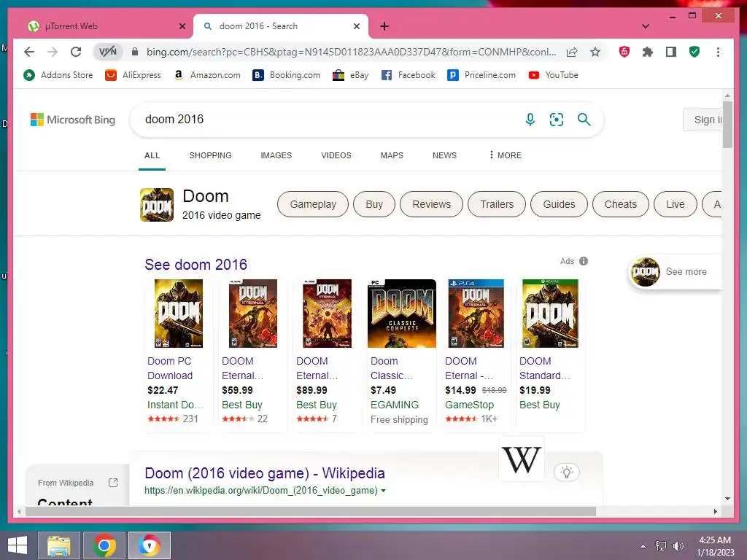This screenshot has height=560, width=747.
Task: Switch to SHOPPING results tab
Action: point(210,155)
